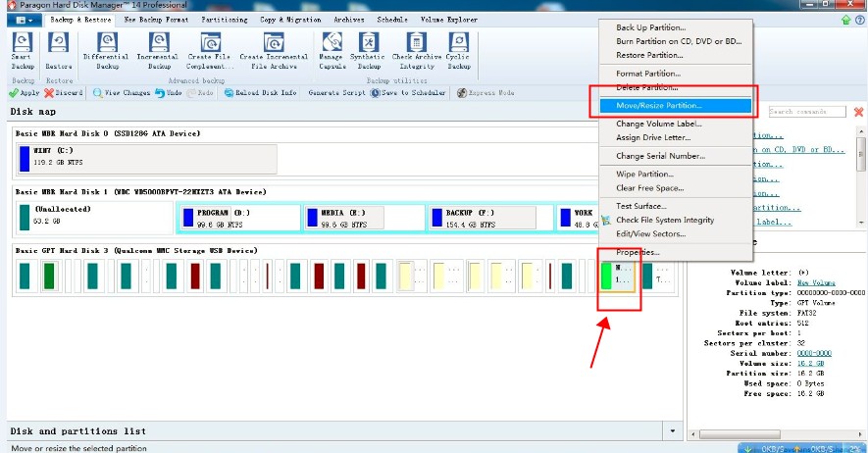The width and height of the screenshot is (868, 453).
Task: Click the help question mark icon
Action: 859,20
